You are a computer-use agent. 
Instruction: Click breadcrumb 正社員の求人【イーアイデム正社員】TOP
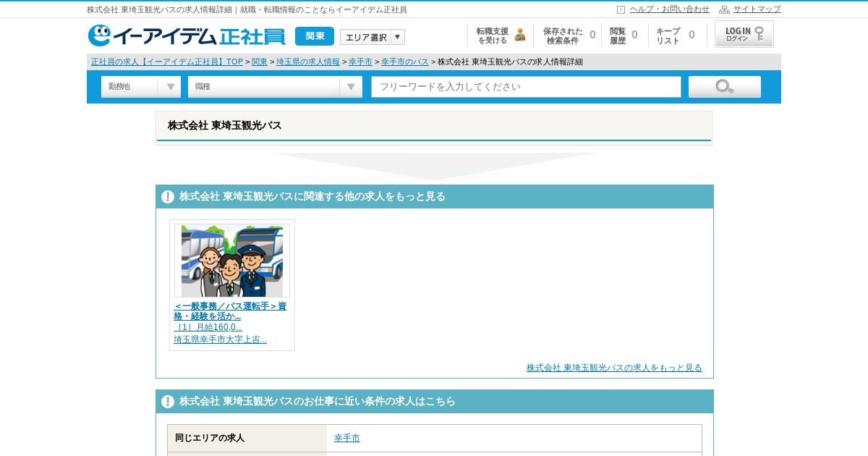click(x=167, y=62)
